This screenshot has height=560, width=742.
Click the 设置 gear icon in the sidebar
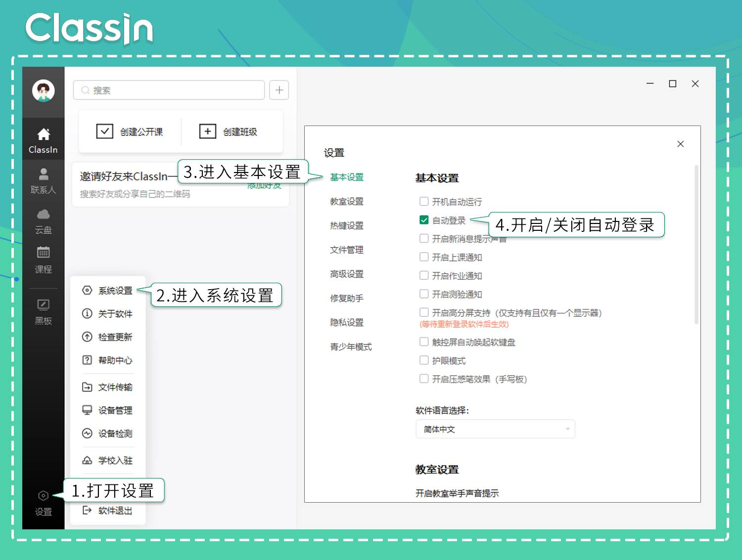point(44,496)
